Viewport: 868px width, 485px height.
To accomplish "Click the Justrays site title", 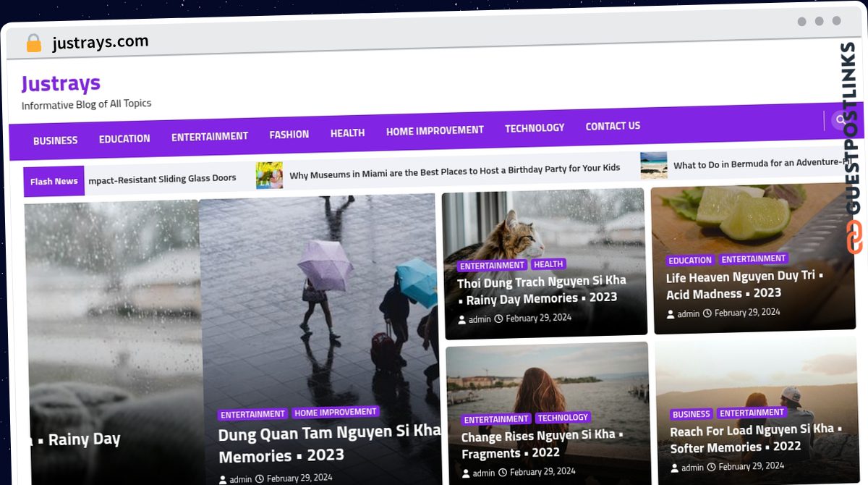I will [61, 84].
